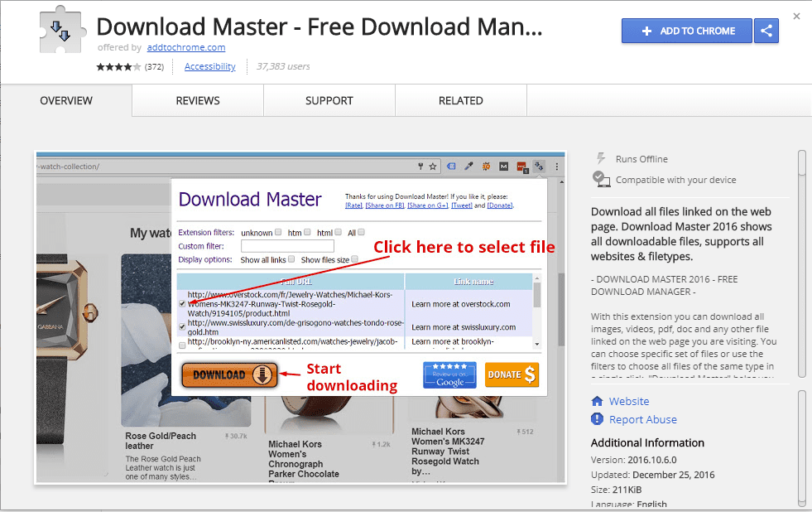
Task: Click the blue Review us on Google button
Action: click(x=449, y=374)
